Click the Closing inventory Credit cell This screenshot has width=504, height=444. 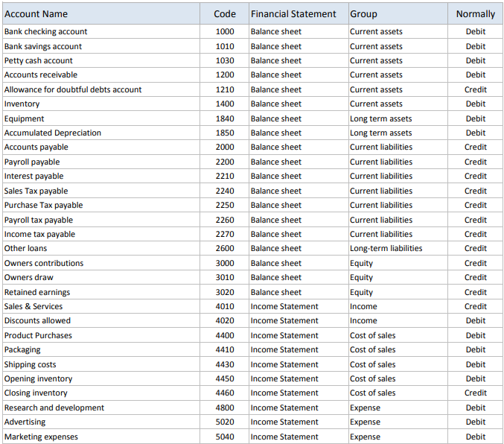coord(476,393)
